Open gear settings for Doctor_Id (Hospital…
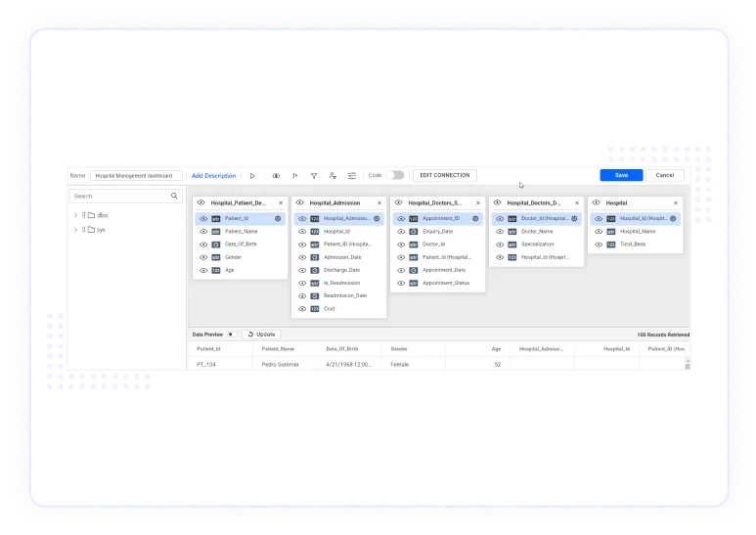This screenshot has width=756, height=535. (x=574, y=218)
